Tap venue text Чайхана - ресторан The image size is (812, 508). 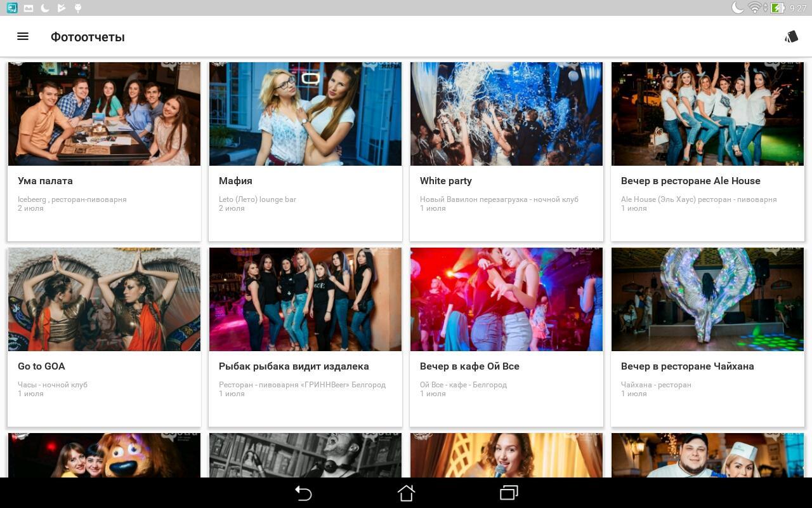point(656,385)
